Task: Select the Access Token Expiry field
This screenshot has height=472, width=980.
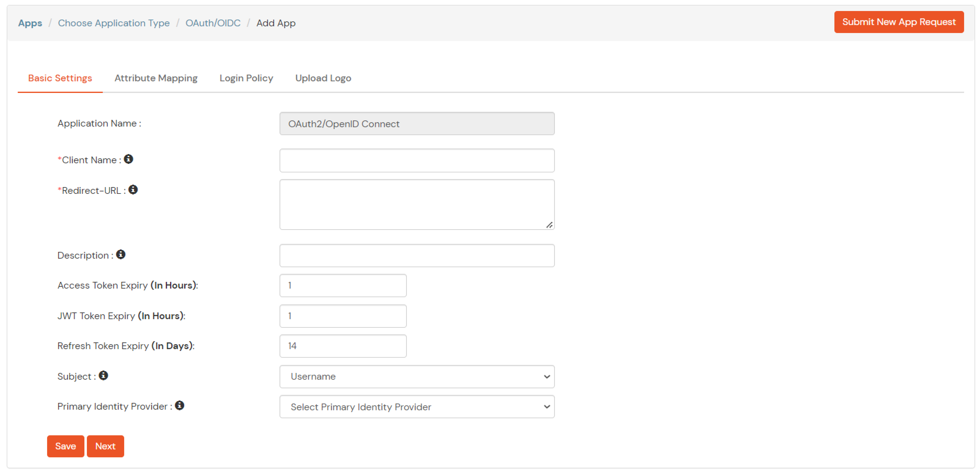Action: pyautogui.click(x=342, y=285)
